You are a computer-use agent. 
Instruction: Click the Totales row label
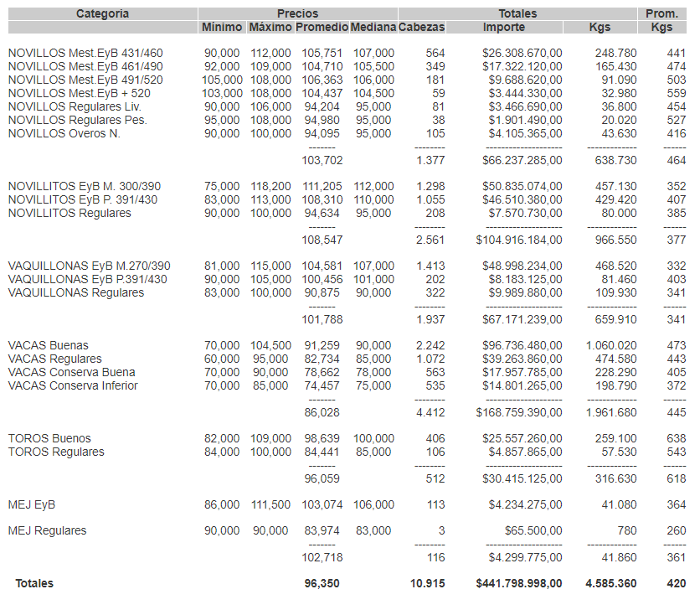[x=34, y=583]
